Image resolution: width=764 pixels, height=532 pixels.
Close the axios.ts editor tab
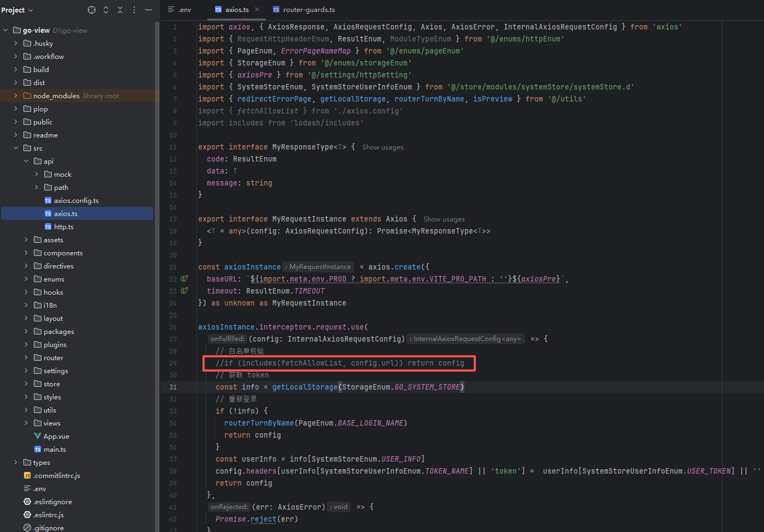click(x=257, y=9)
